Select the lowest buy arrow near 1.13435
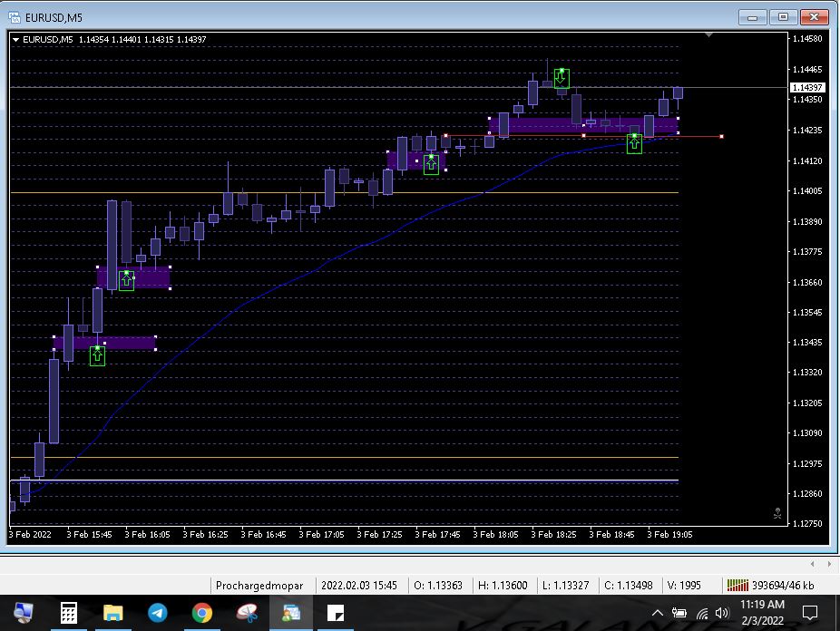840x631 pixels. coord(97,356)
